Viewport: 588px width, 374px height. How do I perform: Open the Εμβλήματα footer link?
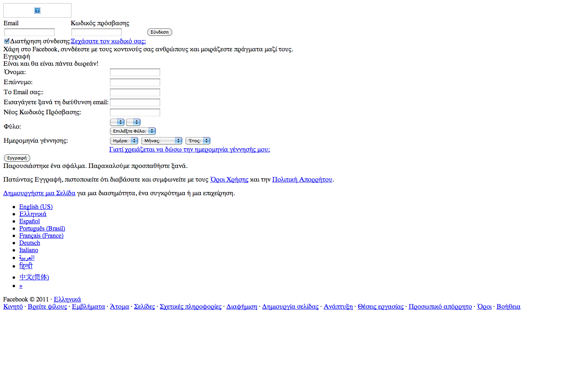coord(88,307)
